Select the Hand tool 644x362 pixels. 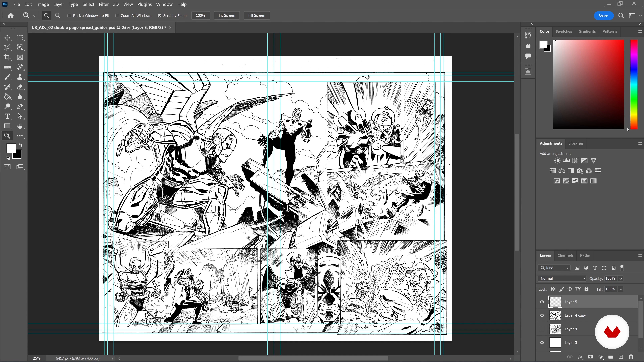20,126
